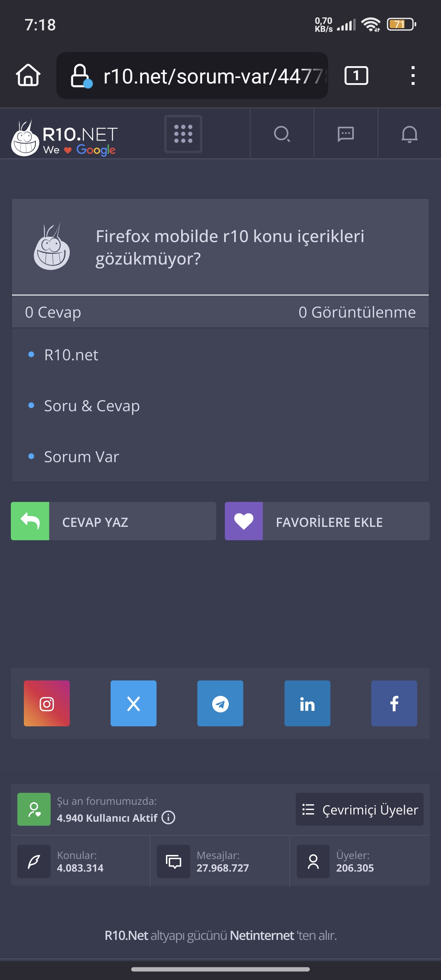Open the Telegram social icon
Viewport: 441px width, 980px height.
pyautogui.click(x=220, y=703)
